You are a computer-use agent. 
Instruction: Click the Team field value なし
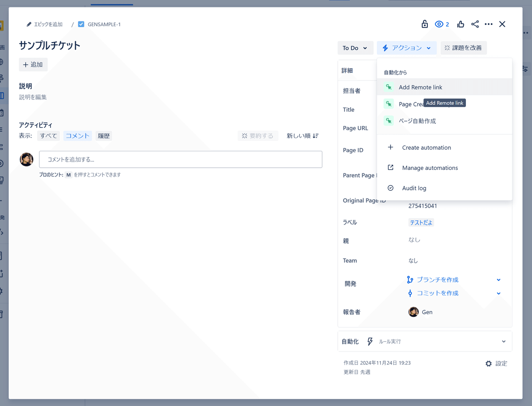click(413, 260)
